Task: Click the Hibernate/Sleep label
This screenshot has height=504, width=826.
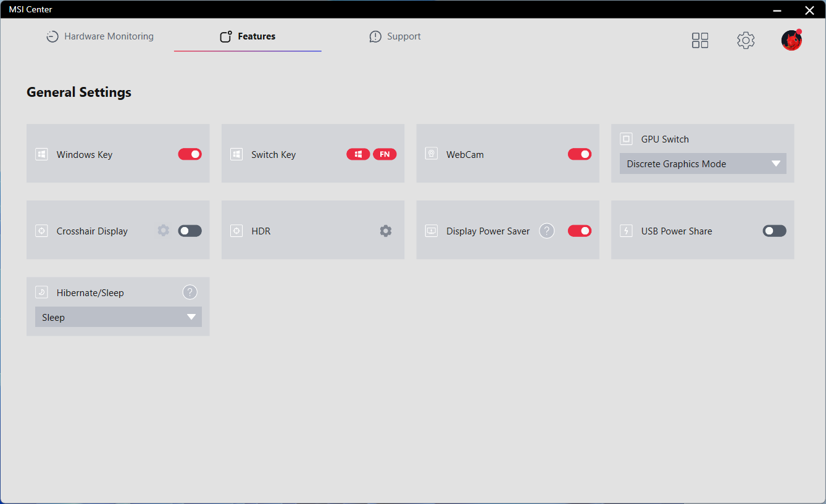Action: (90, 293)
